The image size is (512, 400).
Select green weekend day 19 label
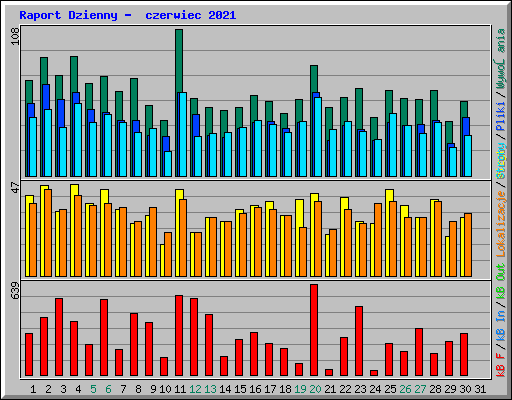tap(300, 389)
